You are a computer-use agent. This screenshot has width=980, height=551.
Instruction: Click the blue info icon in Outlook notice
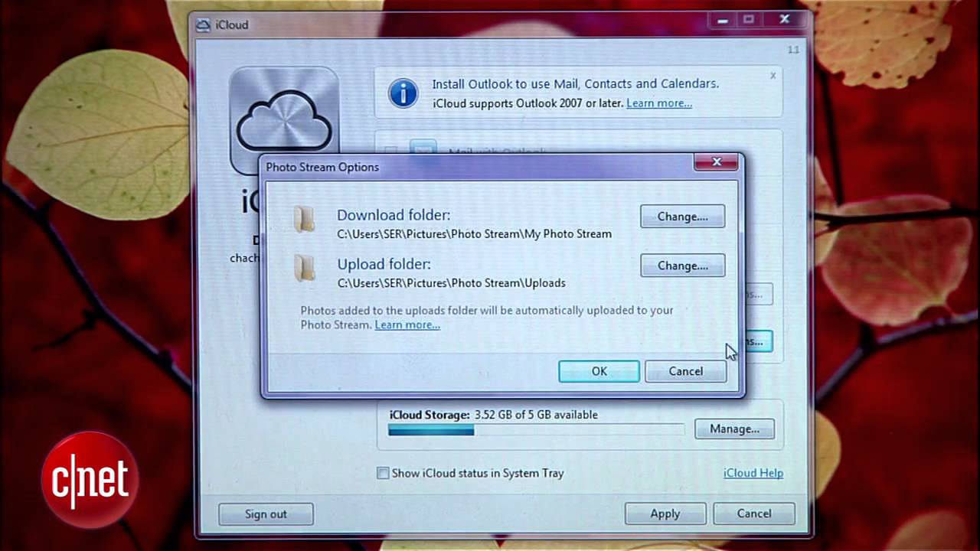coord(403,93)
